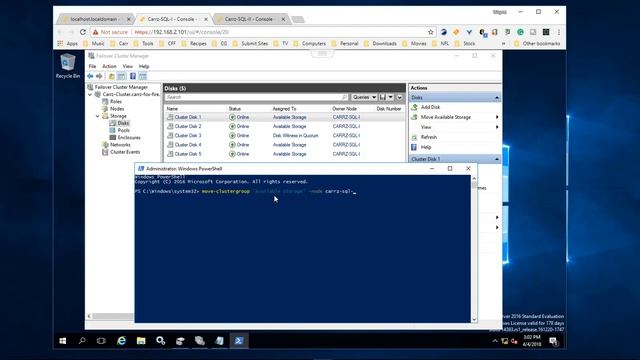Open a new Chrome tab
The height and width of the screenshot is (360, 640).
[x=298, y=19]
